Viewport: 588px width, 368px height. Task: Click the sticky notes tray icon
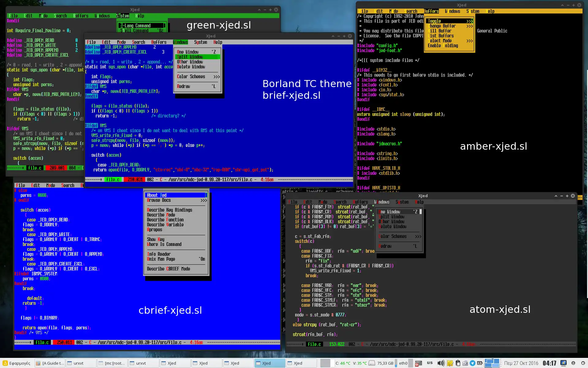[x=450, y=363]
